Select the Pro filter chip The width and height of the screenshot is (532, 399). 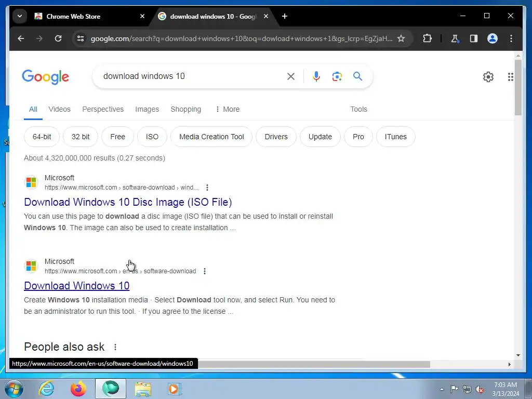358,137
